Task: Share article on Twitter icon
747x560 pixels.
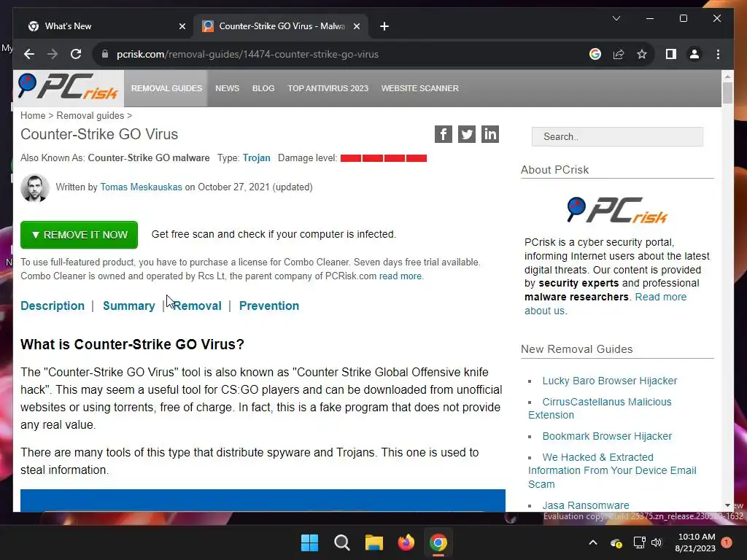Action: 466,134
